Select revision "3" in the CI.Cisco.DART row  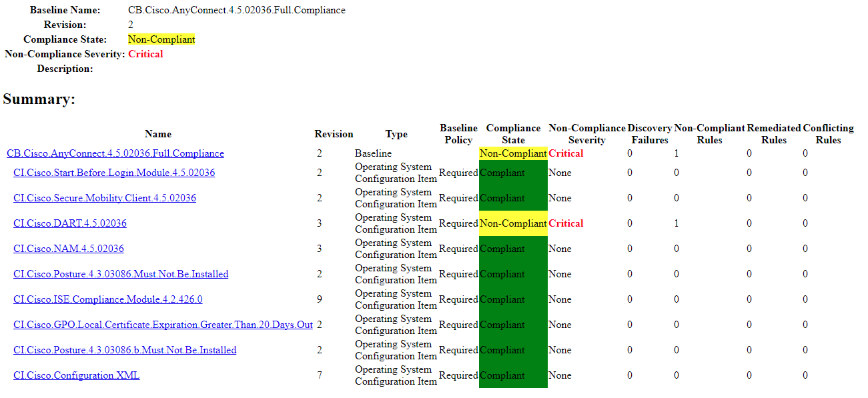click(320, 223)
